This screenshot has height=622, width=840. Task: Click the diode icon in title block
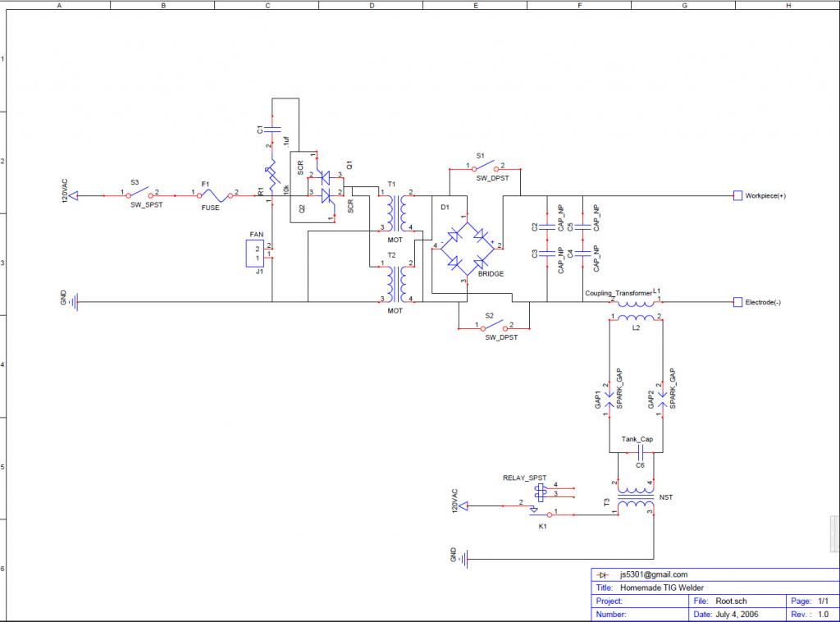pyautogui.click(x=603, y=575)
